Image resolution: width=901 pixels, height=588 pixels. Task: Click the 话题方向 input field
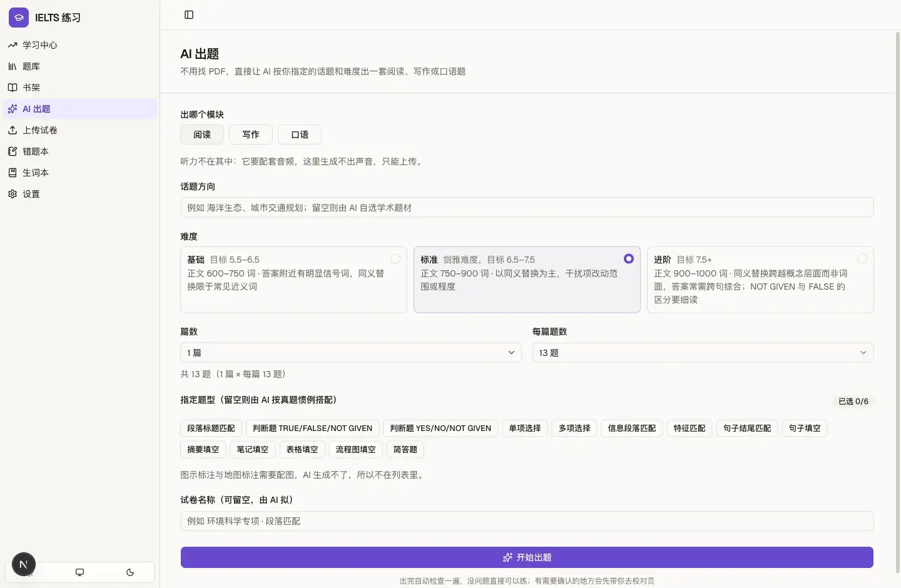527,208
